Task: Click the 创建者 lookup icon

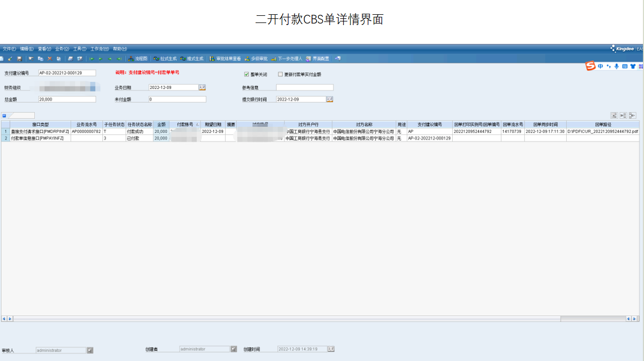Action: (234, 349)
